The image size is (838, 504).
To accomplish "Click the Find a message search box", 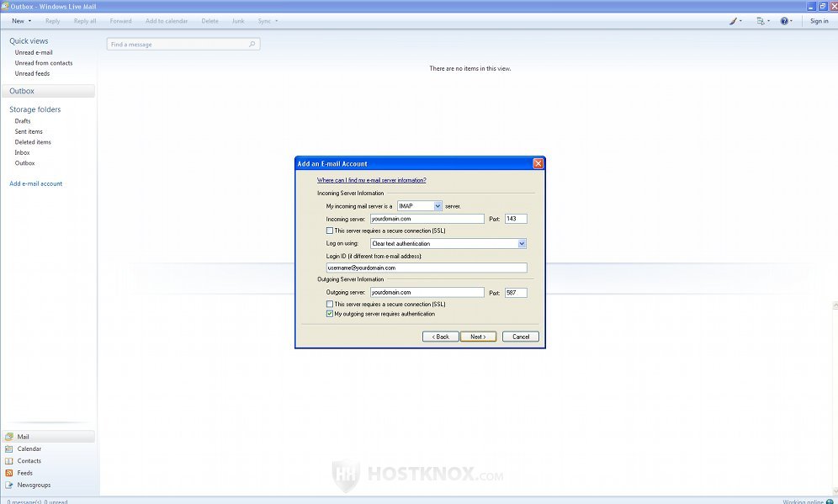I will tap(183, 44).
